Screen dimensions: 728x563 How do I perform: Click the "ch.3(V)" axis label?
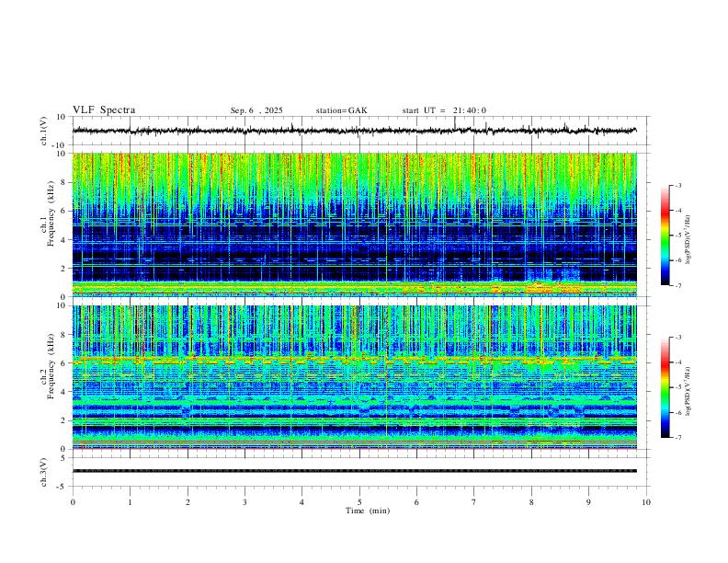43,472
